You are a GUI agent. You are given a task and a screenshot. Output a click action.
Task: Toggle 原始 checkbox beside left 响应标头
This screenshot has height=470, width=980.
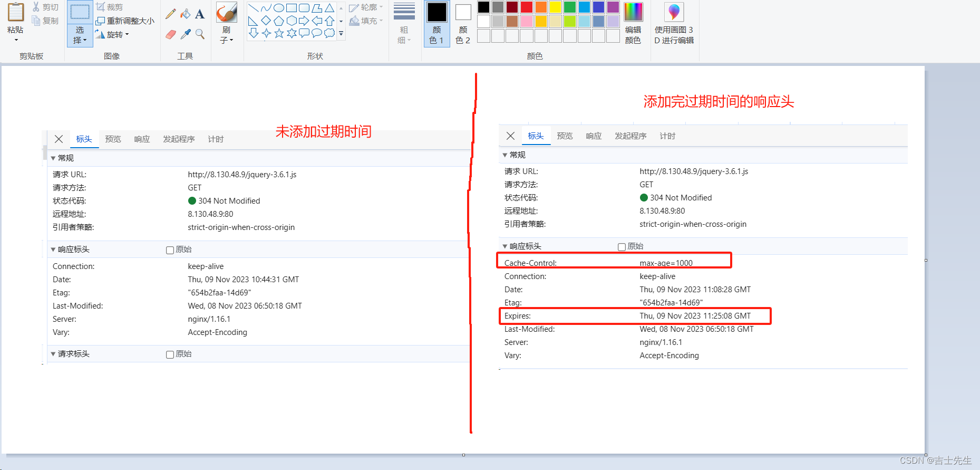(x=170, y=250)
